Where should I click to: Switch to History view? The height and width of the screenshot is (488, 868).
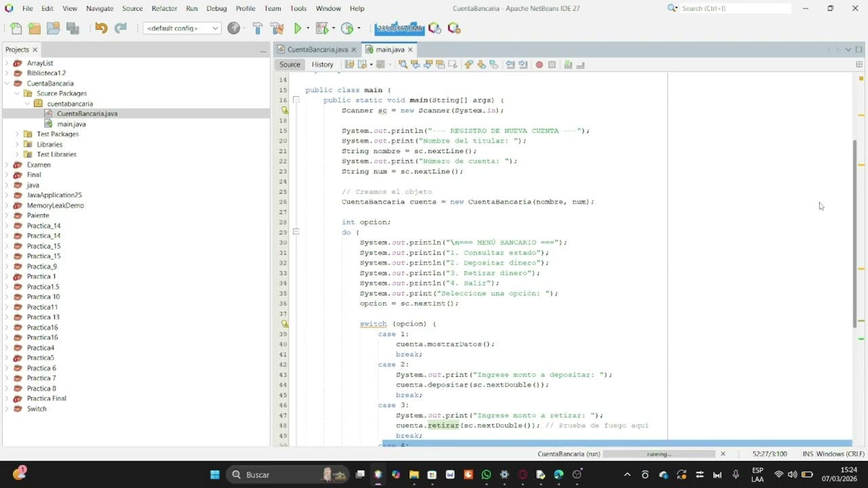pyautogui.click(x=322, y=64)
